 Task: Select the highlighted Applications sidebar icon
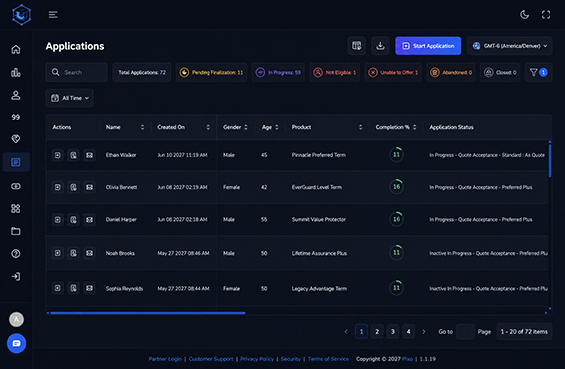coord(16,162)
